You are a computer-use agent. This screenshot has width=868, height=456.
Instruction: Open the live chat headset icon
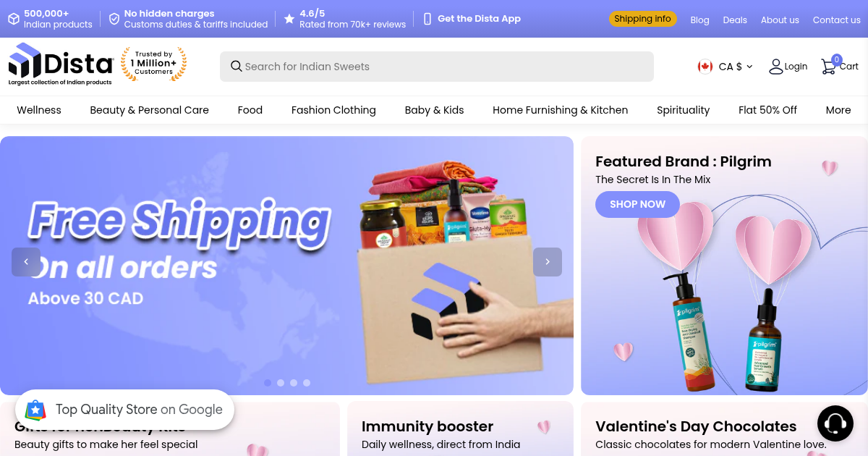[835, 423]
